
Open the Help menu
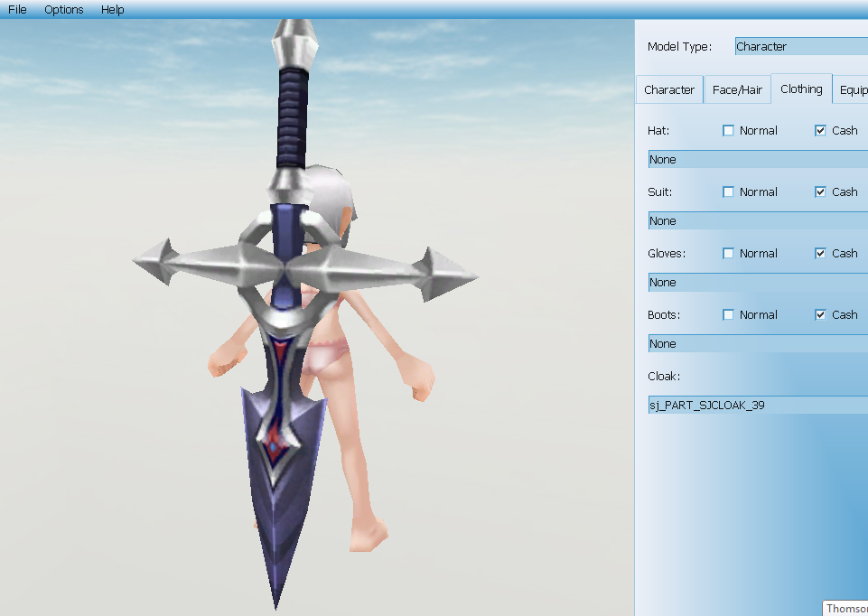click(113, 9)
